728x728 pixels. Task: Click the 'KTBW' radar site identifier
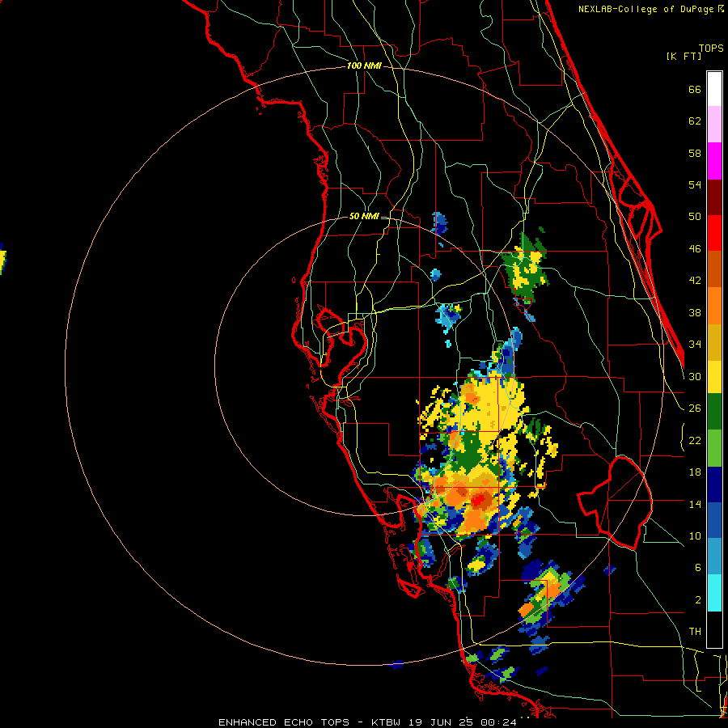tap(387, 722)
